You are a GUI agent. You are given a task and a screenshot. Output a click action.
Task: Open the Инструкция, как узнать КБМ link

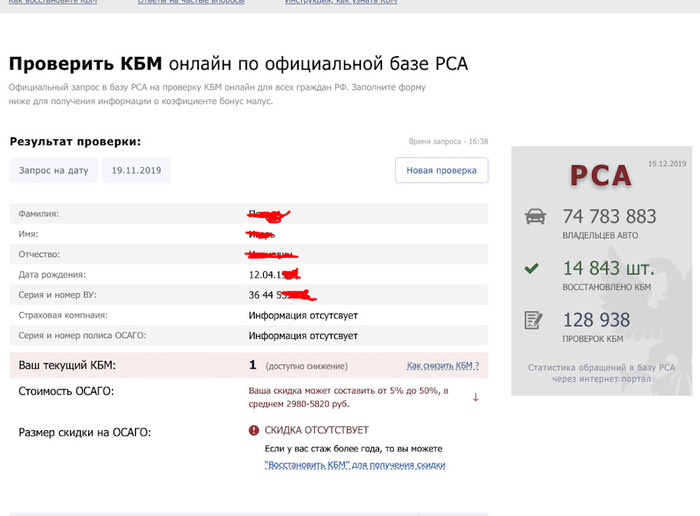(340, 3)
